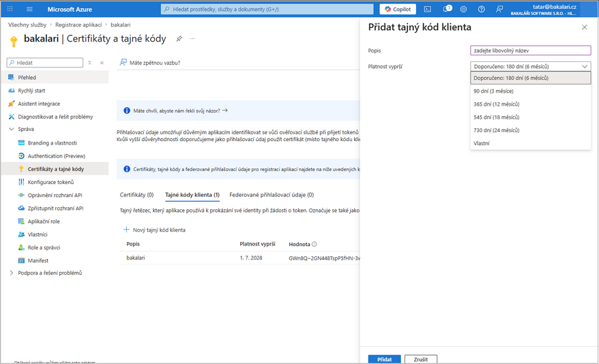The width and height of the screenshot is (599, 364).
Task: Choose 730 dní (24 měsíců) option
Action: tap(530, 130)
